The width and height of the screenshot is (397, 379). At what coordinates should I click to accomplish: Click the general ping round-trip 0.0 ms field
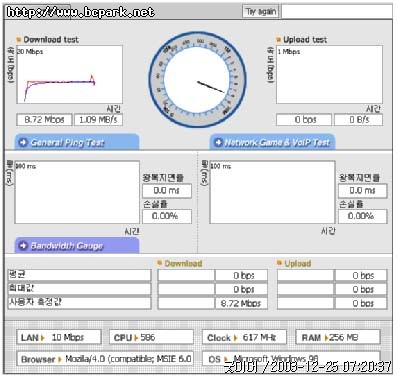coord(167,191)
